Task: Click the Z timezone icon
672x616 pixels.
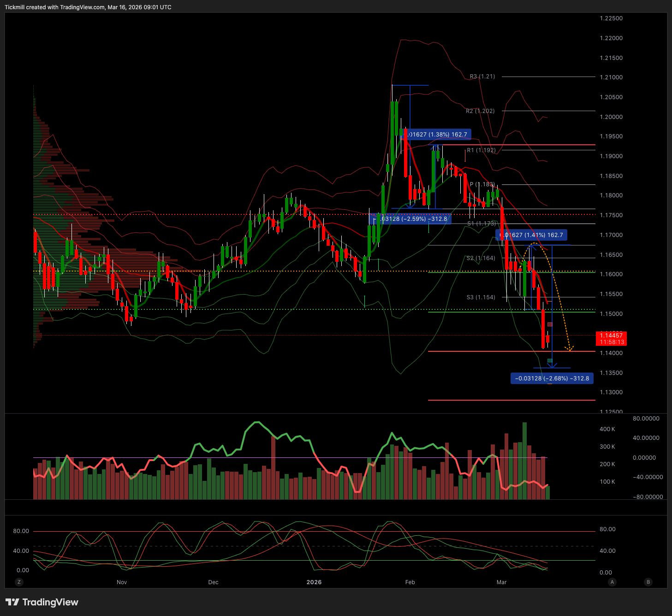Action: click(19, 582)
